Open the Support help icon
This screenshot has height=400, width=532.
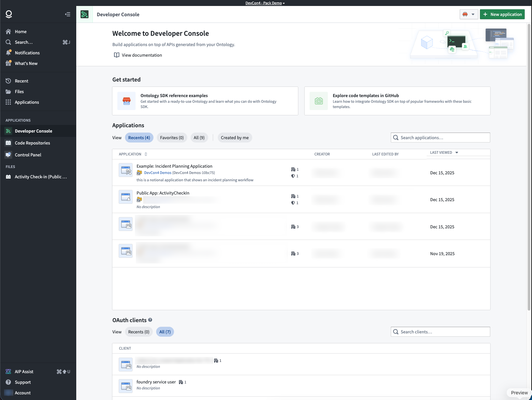pos(9,382)
